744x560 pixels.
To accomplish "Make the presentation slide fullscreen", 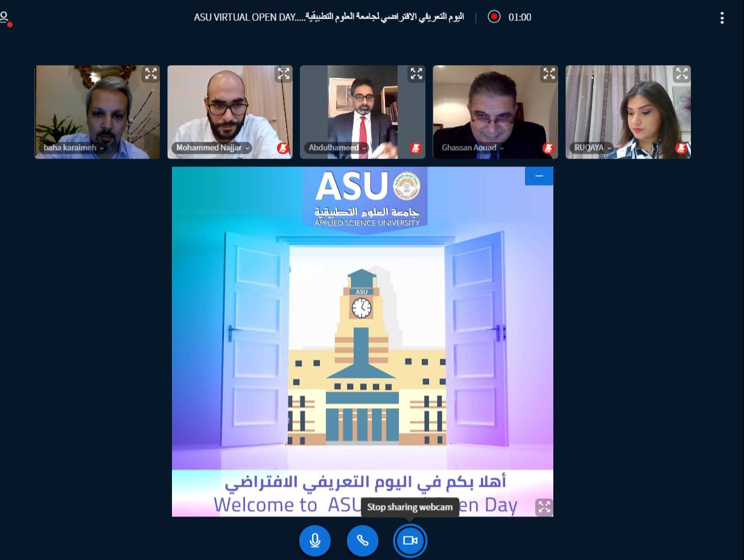I will (544, 507).
